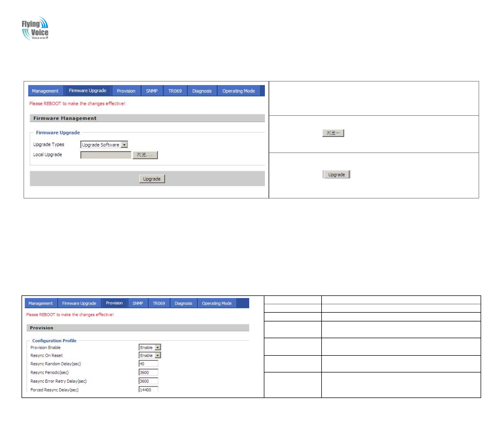The width and height of the screenshot is (504, 448).
Task: Click the Forced Resync Delay(sec) label
Action: tap(55, 390)
